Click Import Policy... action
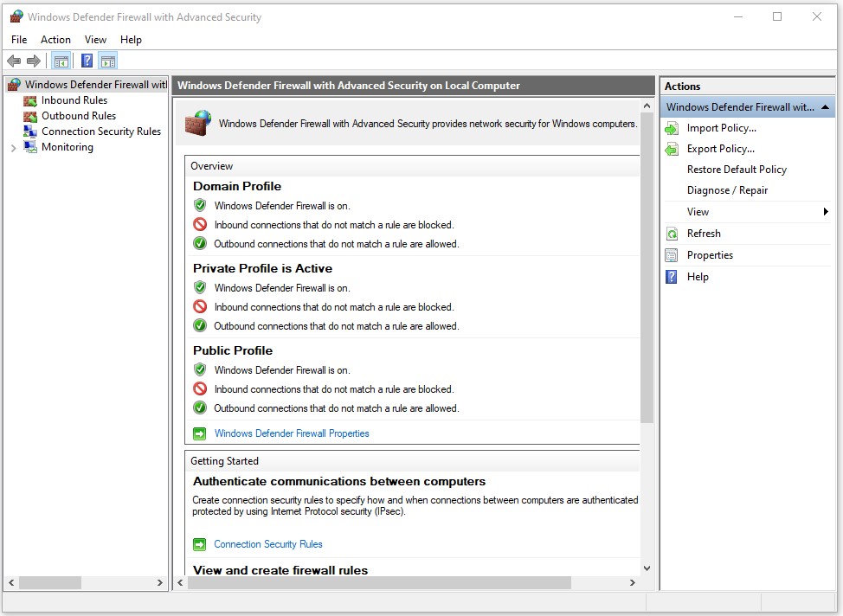Viewport: 843px width, 616px height. click(x=722, y=128)
